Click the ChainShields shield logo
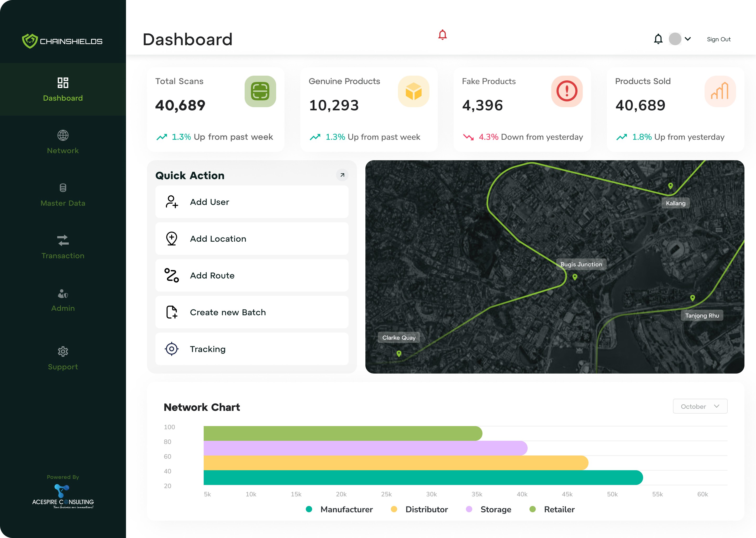This screenshot has width=756, height=538. (30, 41)
